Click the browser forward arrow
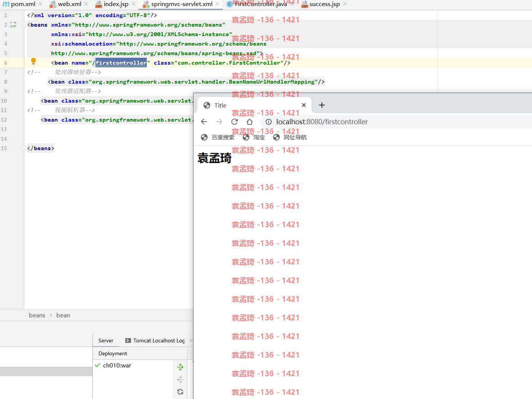 pyautogui.click(x=219, y=122)
